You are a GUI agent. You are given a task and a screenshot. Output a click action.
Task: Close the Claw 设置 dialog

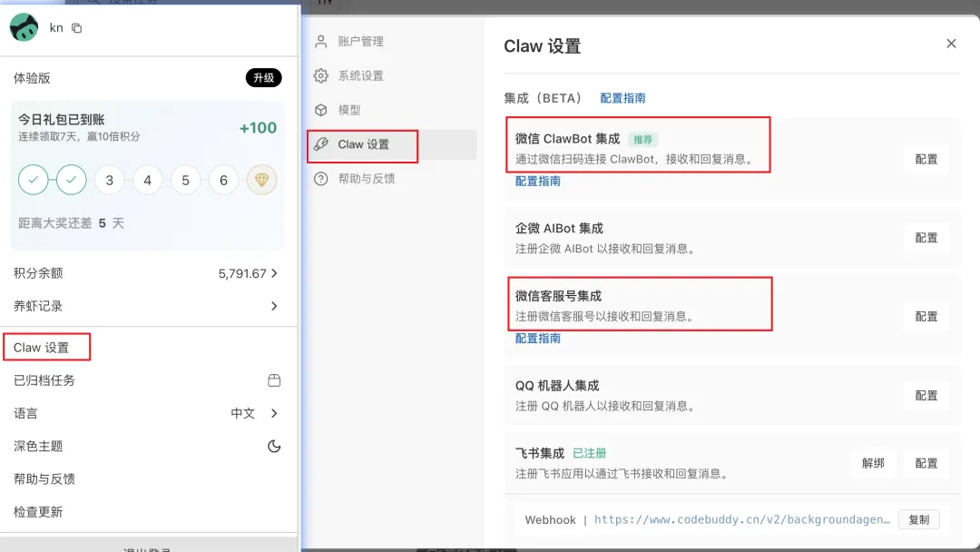[x=951, y=44]
